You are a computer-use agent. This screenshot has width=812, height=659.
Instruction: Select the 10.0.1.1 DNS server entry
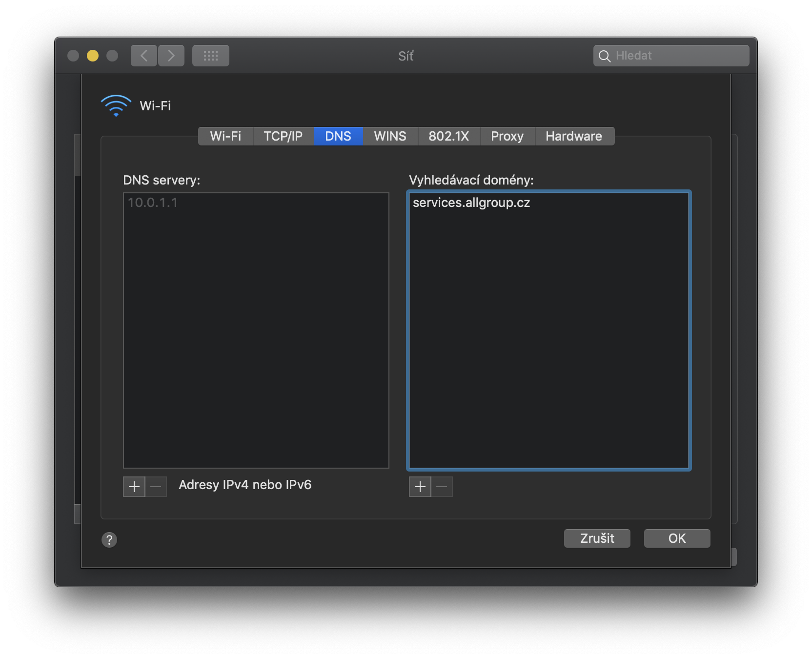point(153,203)
